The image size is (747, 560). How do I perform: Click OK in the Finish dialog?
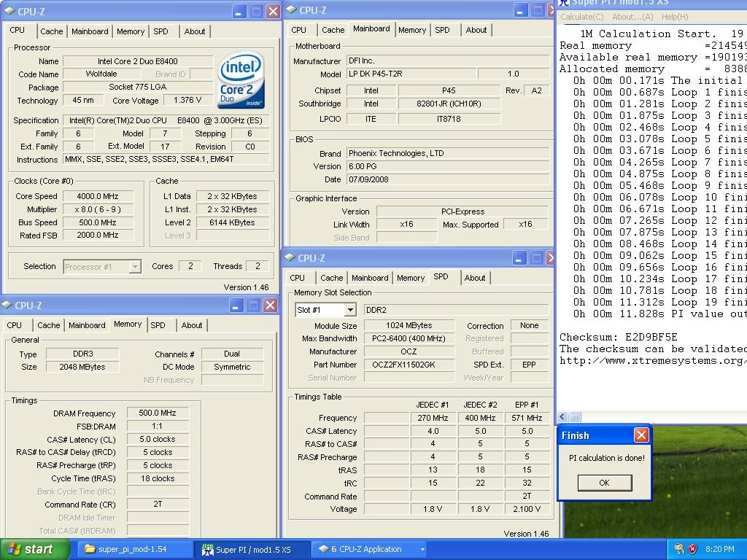pos(605,483)
